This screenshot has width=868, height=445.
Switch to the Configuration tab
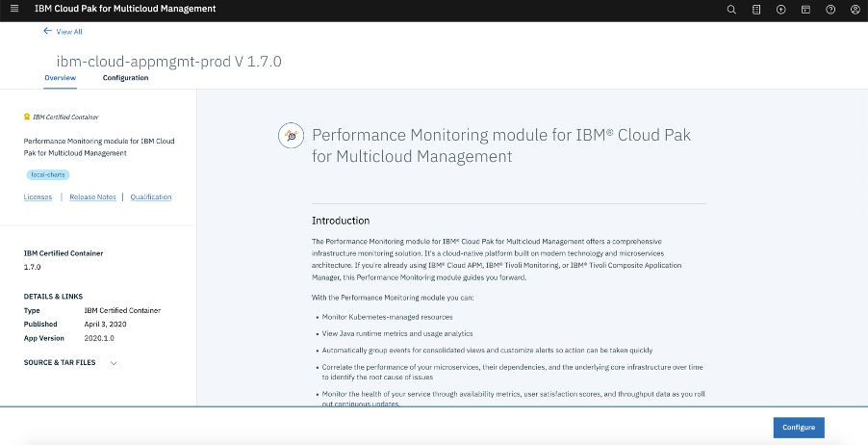(x=126, y=78)
